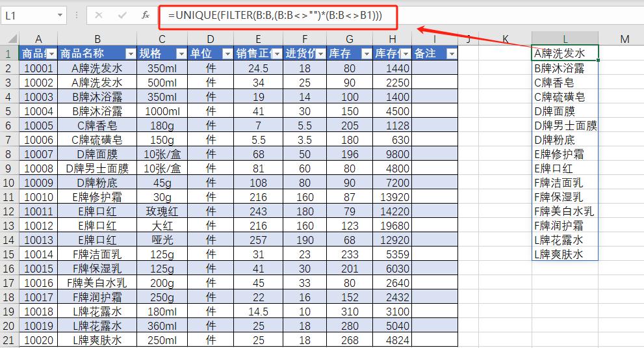
Task: Select the D牌粉底 cell in column B
Action: tap(97, 183)
